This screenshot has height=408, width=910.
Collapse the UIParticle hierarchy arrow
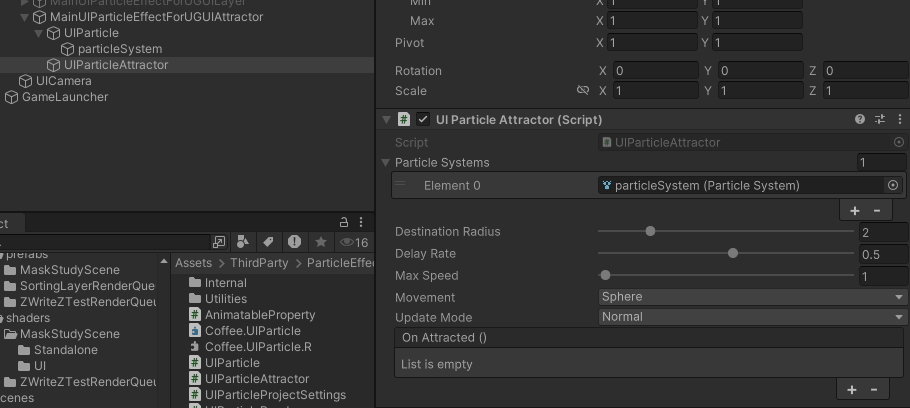[x=39, y=33]
